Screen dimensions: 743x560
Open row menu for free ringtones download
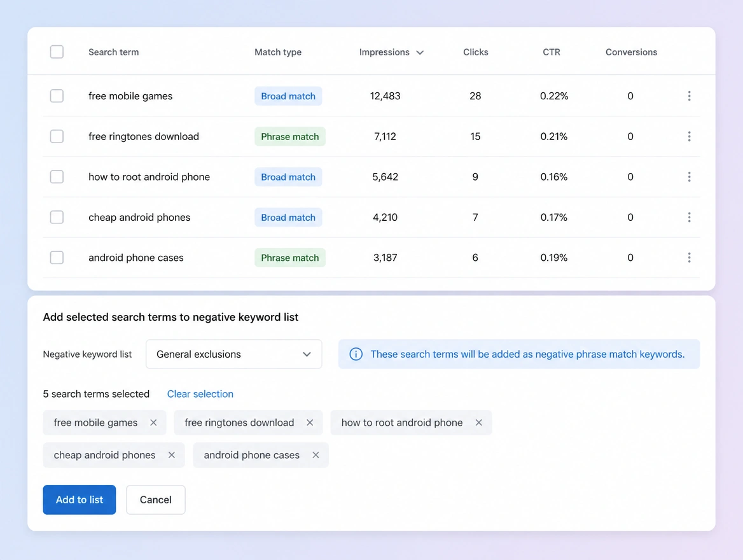(689, 137)
